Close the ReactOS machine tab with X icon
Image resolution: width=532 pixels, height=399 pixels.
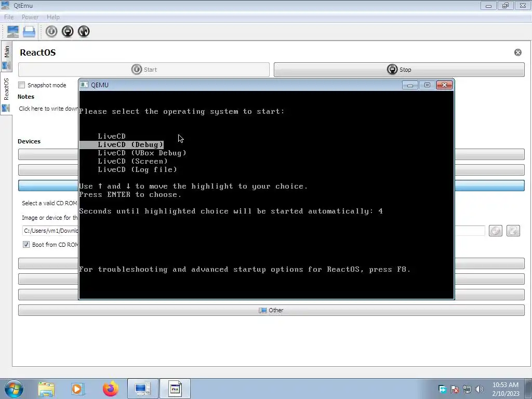tap(518, 52)
